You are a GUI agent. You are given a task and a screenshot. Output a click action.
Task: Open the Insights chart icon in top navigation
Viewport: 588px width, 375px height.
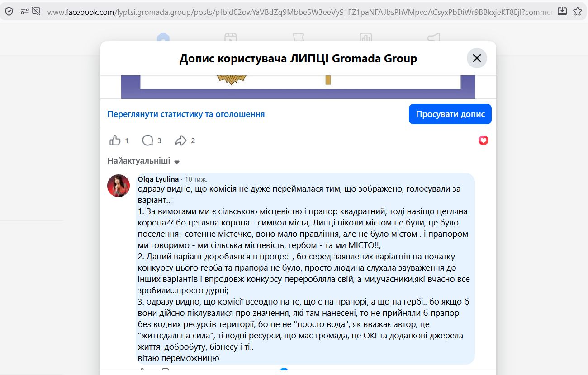pos(365,37)
